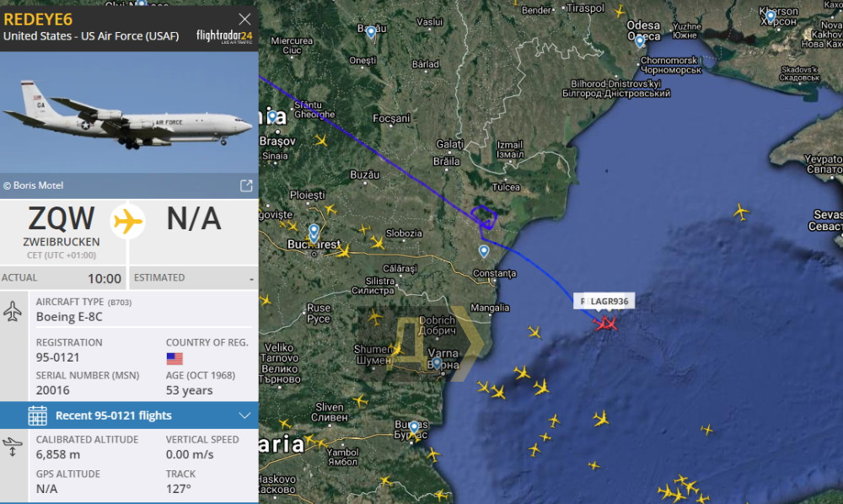Click the airport pin at Odesa
This screenshot has width=843, height=504.
639,40
